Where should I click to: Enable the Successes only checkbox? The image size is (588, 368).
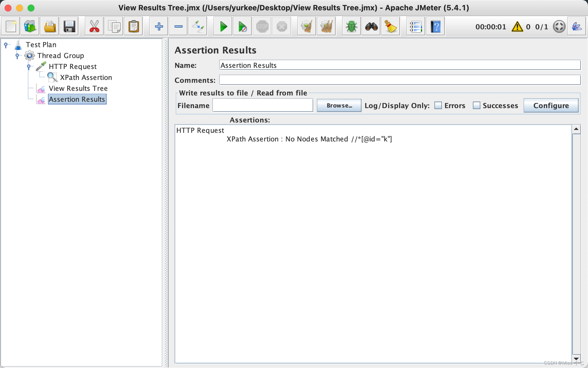click(x=477, y=106)
